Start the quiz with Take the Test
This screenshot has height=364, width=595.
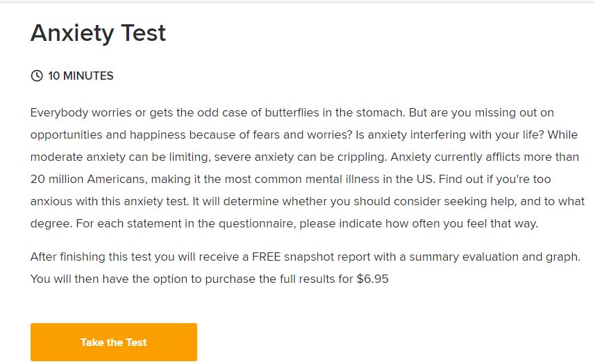pos(114,342)
